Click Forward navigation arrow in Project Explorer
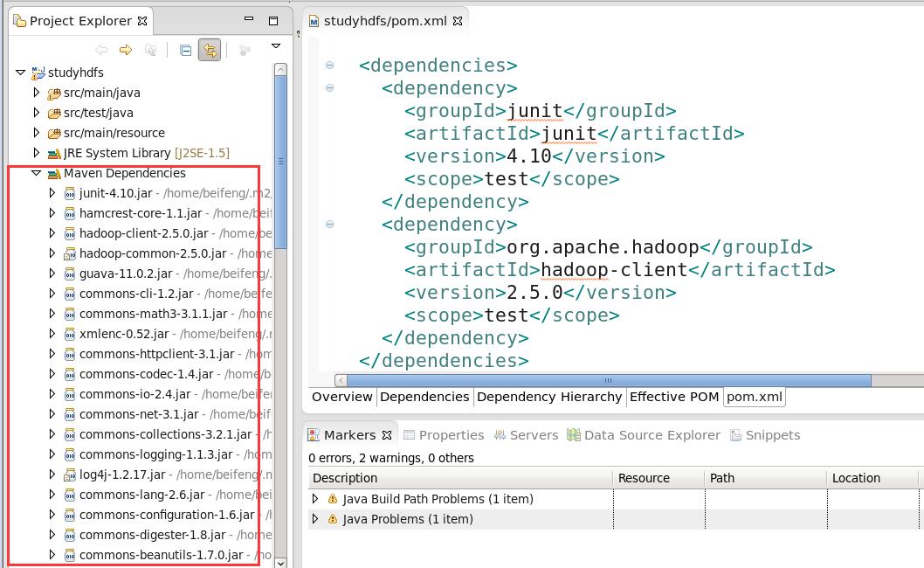Image resolution: width=924 pixels, height=568 pixels. pyautogui.click(x=126, y=50)
